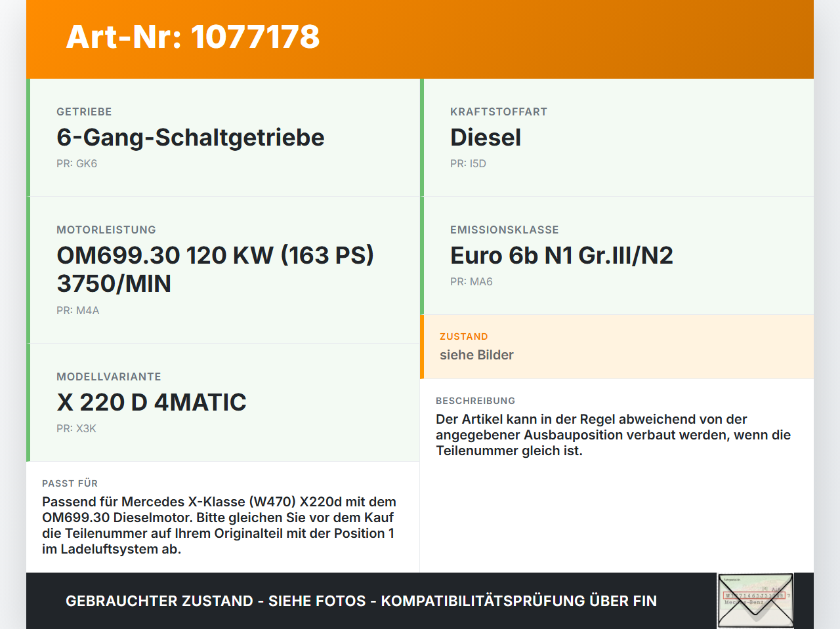Select the condition text 'siehe Bilder'

pos(476,355)
